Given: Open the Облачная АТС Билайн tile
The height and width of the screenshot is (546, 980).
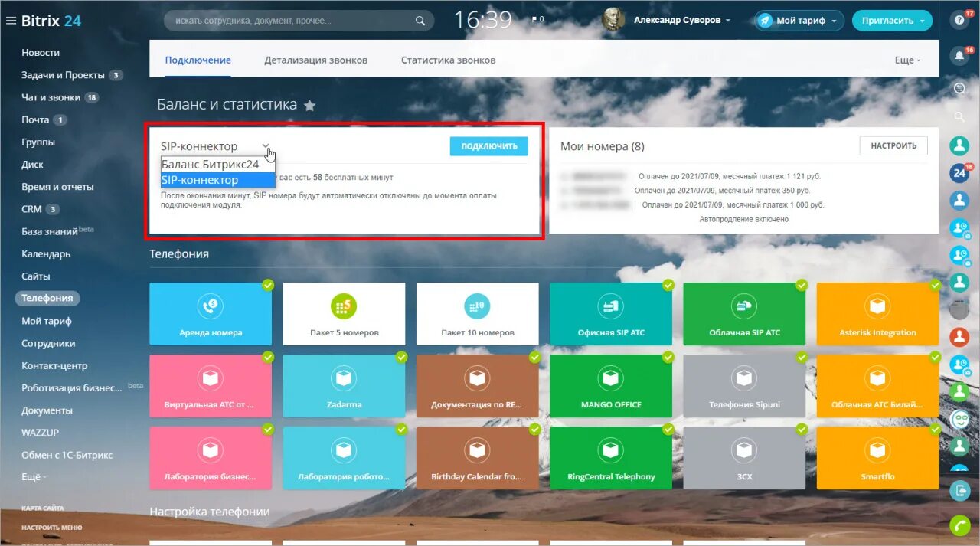Looking at the screenshot, I should pyautogui.click(x=877, y=386).
